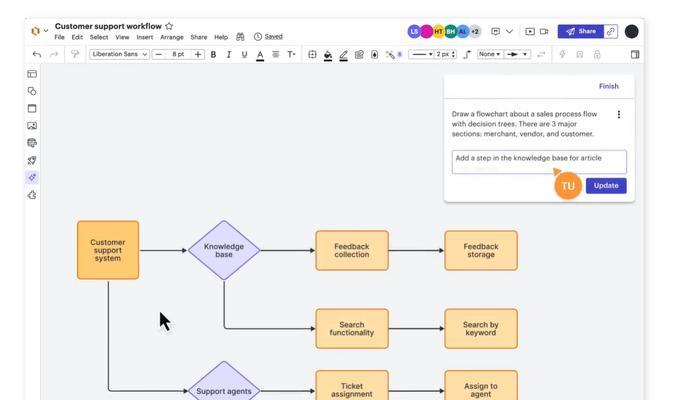
Task: Click the shape options icon
Action: point(312,54)
